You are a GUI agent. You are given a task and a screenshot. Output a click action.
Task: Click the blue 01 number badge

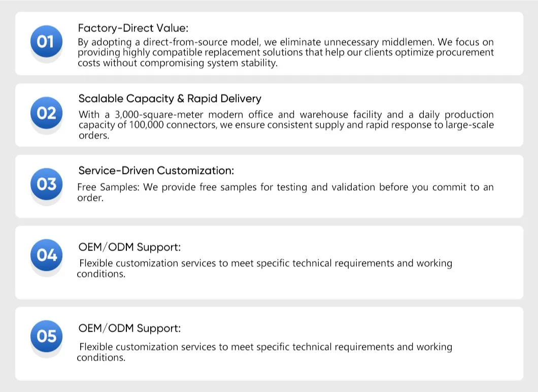point(46,41)
